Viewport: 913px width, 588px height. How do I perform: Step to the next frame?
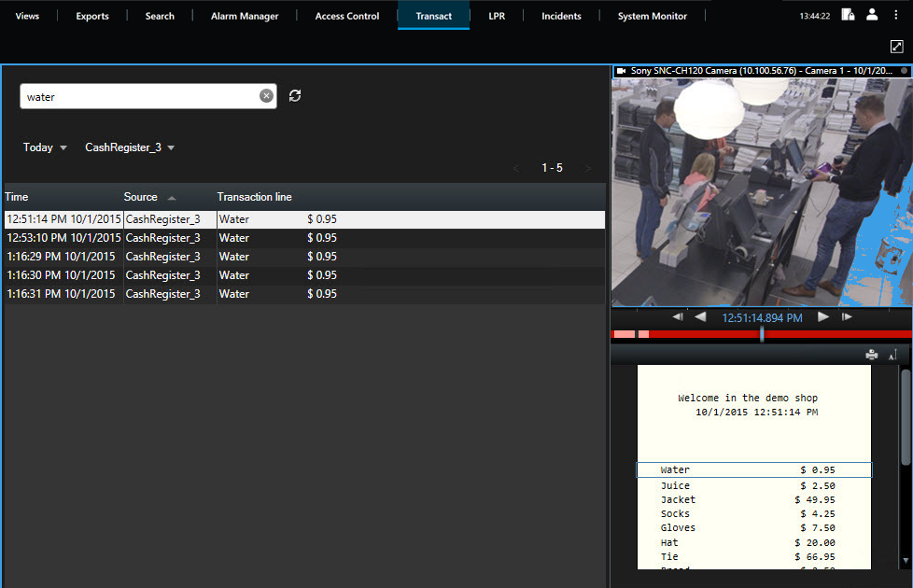(x=847, y=317)
